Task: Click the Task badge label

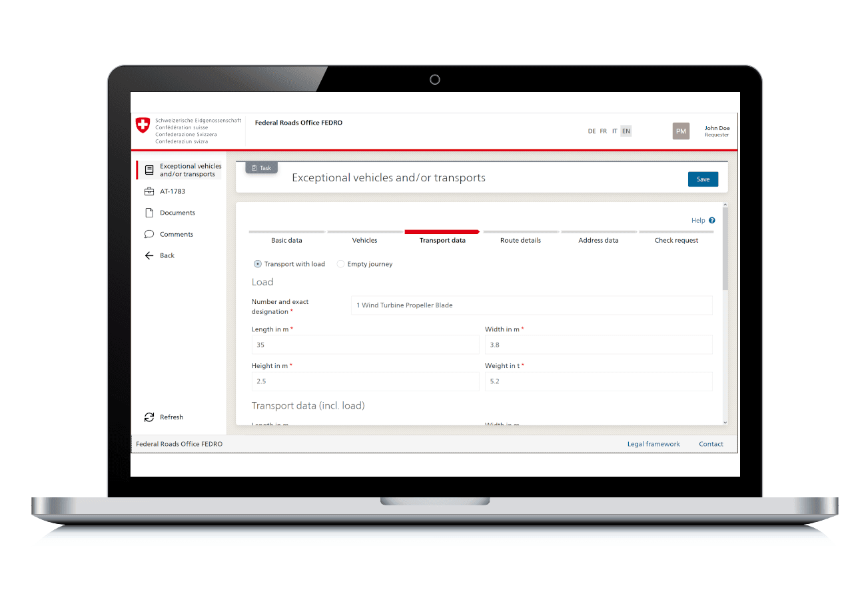Action: pos(266,168)
